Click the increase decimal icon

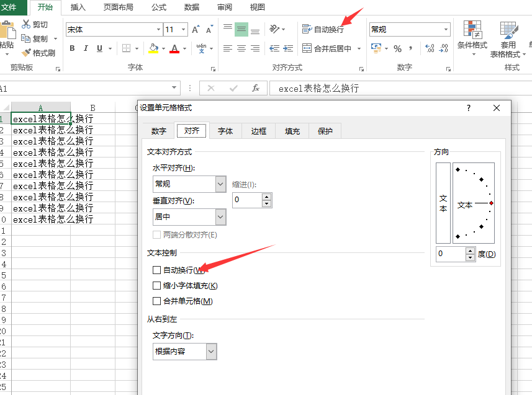pos(430,48)
